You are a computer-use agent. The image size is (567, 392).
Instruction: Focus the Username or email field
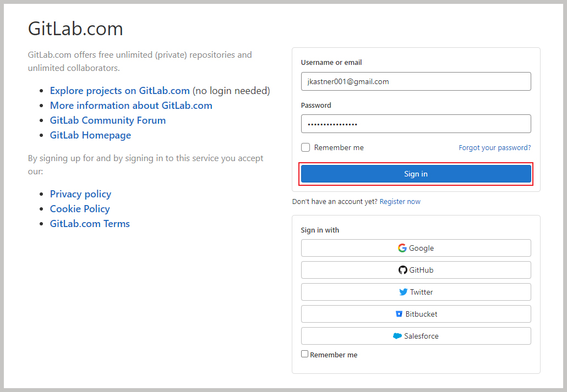tap(416, 81)
